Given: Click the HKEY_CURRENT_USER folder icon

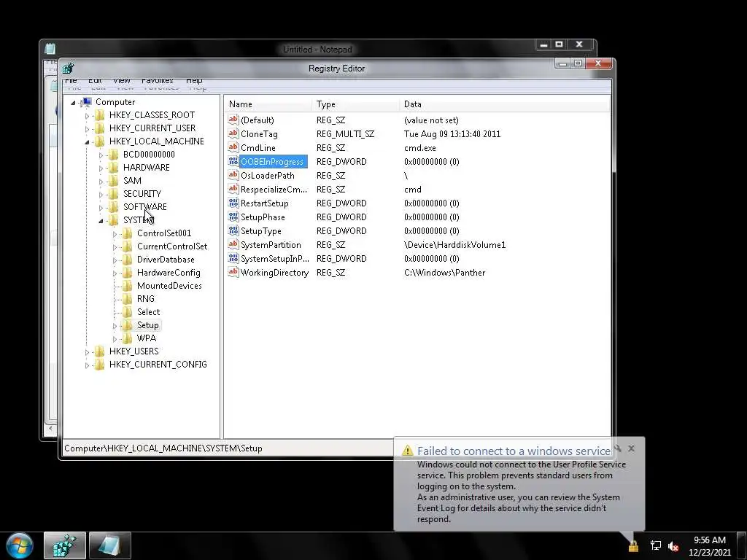Looking at the screenshot, I should coord(99,128).
